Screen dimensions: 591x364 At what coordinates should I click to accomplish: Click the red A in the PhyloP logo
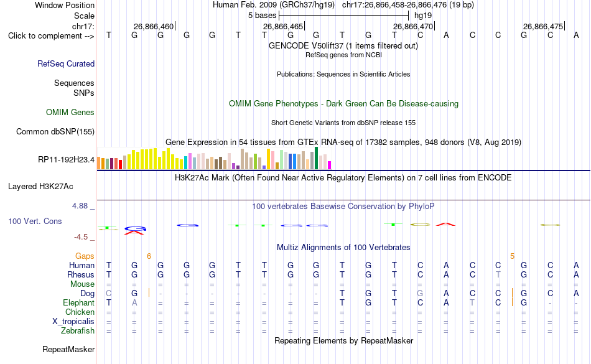click(445, 225)
